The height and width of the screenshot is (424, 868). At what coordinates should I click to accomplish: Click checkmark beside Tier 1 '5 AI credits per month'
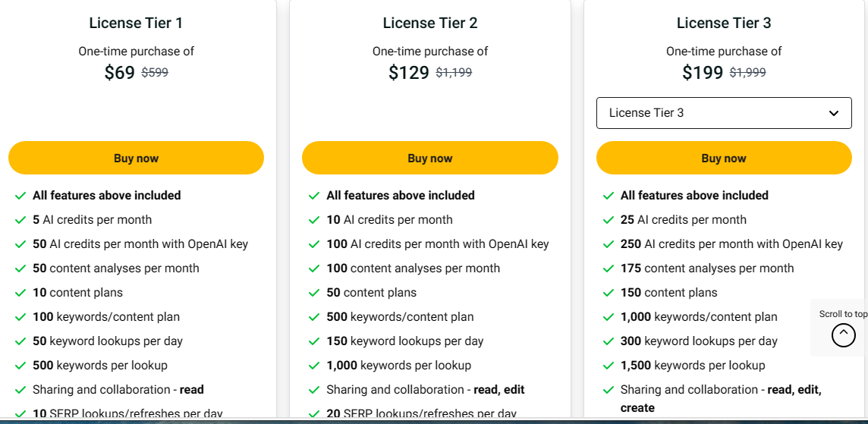click(x=20, y=220)
